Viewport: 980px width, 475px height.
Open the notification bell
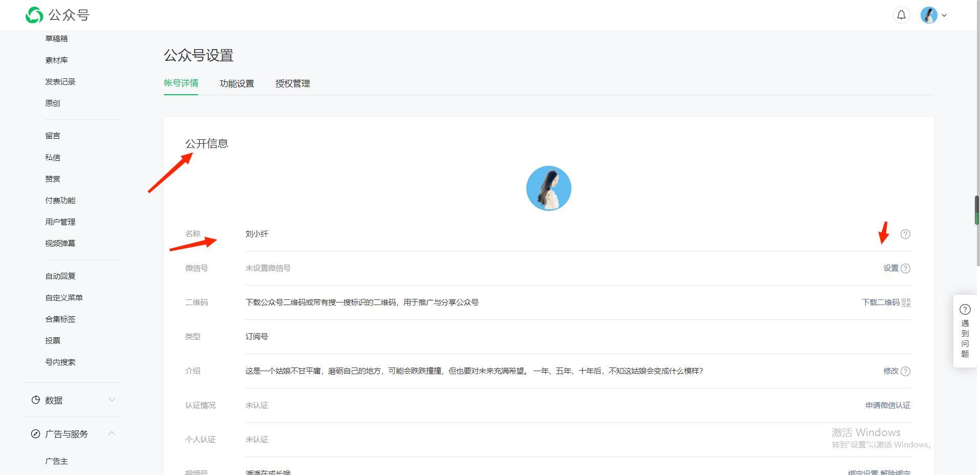point(901,15)
